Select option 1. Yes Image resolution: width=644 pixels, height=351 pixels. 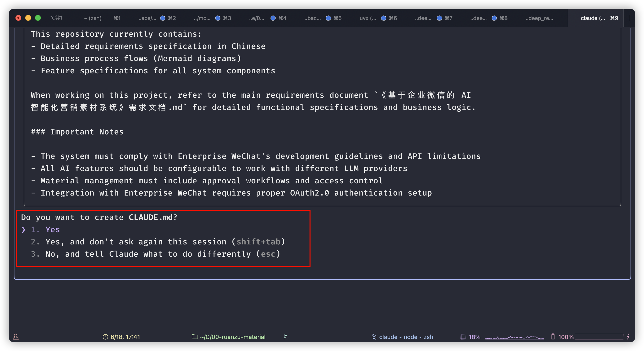(x=53, y=229)
